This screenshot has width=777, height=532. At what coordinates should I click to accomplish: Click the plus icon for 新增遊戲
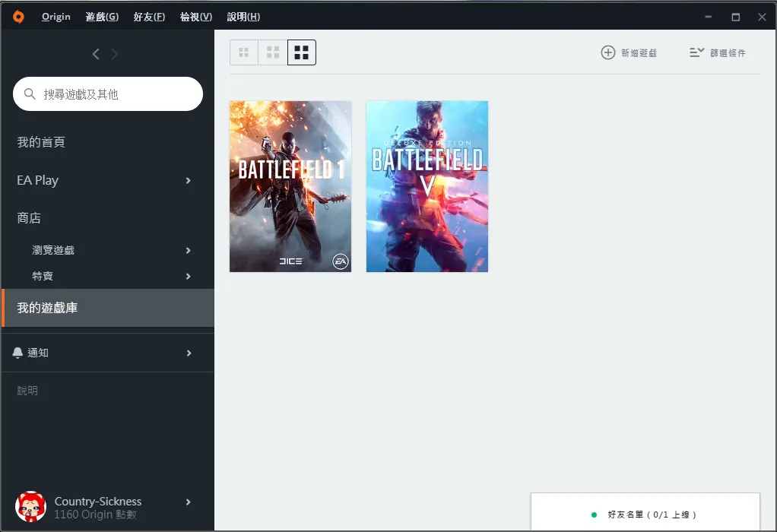[x=608, y=52]
